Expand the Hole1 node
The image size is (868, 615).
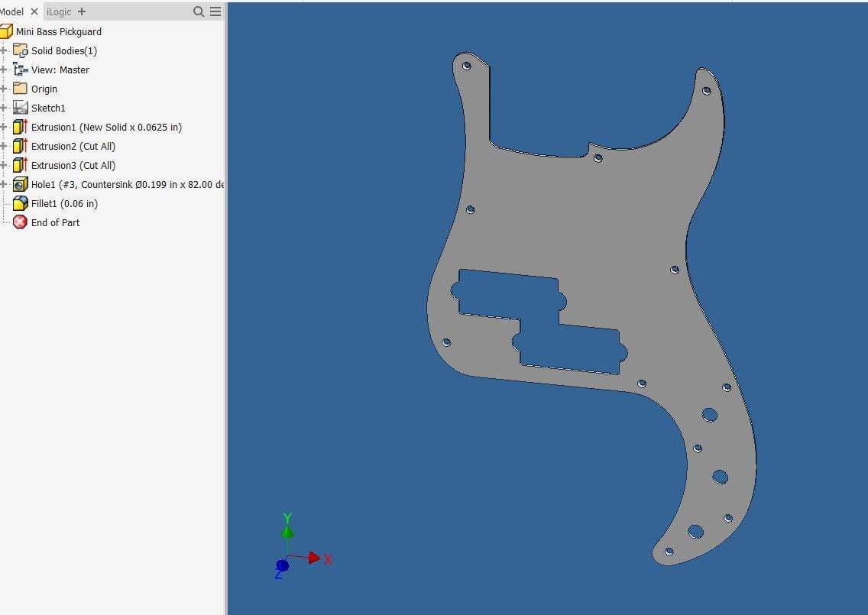[3, 184]
